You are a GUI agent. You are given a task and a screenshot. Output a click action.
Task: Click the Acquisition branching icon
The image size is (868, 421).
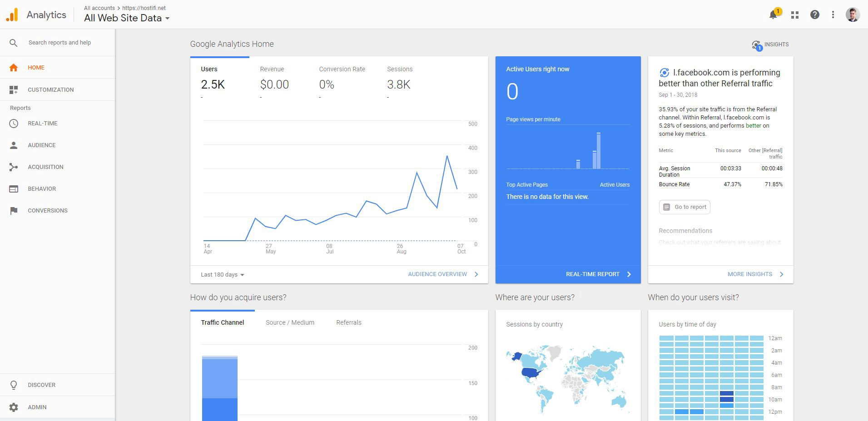pos(14,167)
